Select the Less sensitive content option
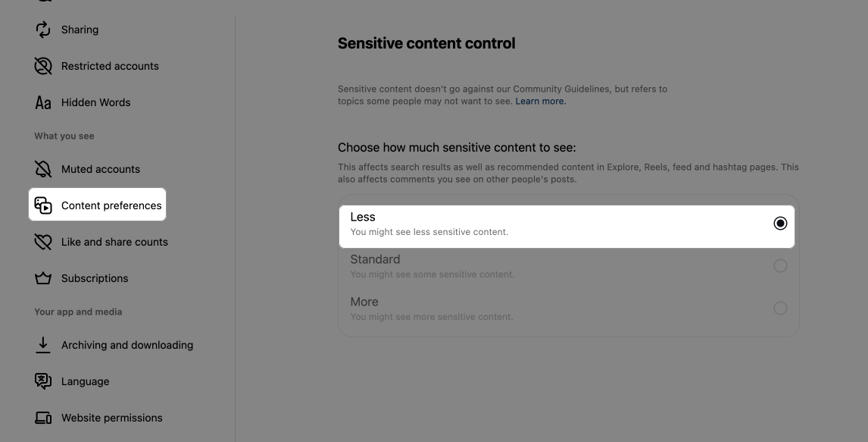 780,223
